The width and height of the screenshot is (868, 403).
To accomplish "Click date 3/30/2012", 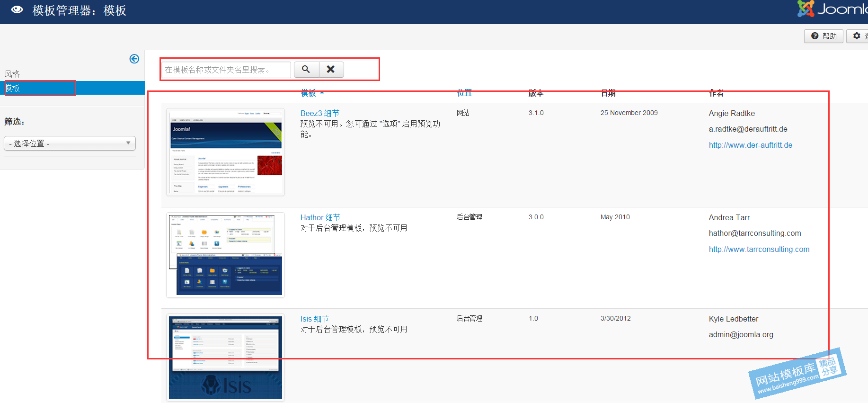I will (x=616, y=318).
